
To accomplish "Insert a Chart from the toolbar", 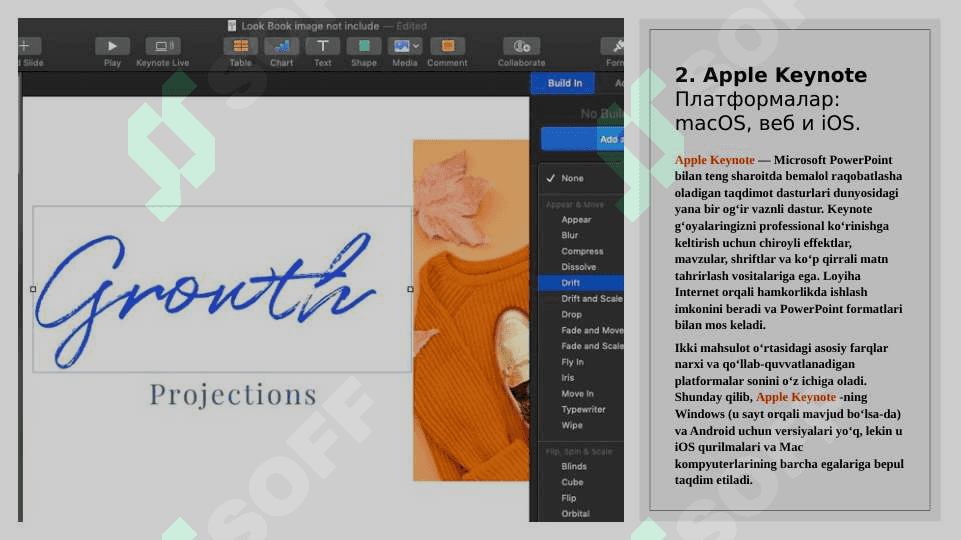I will pyautogui.click(x=281, y=46).
